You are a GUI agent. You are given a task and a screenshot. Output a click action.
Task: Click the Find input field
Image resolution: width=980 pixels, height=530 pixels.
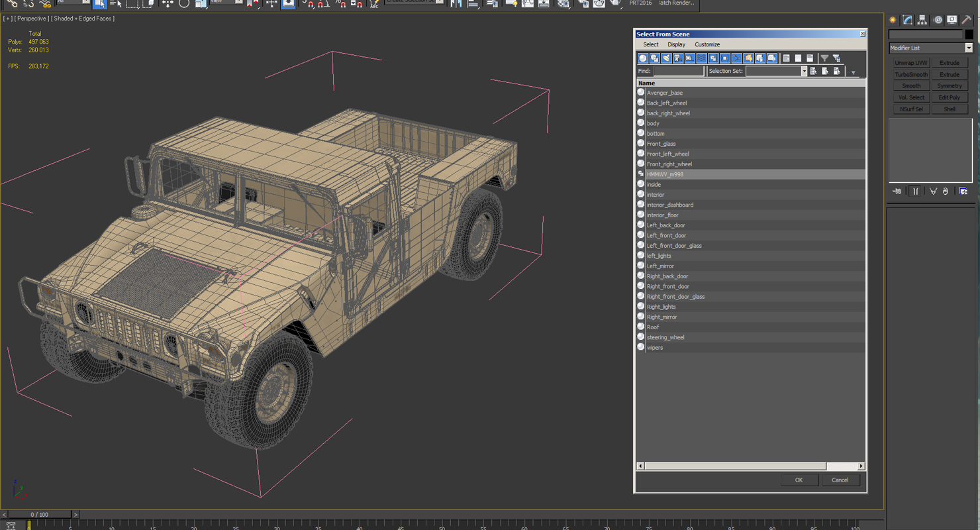pos(679,71)
